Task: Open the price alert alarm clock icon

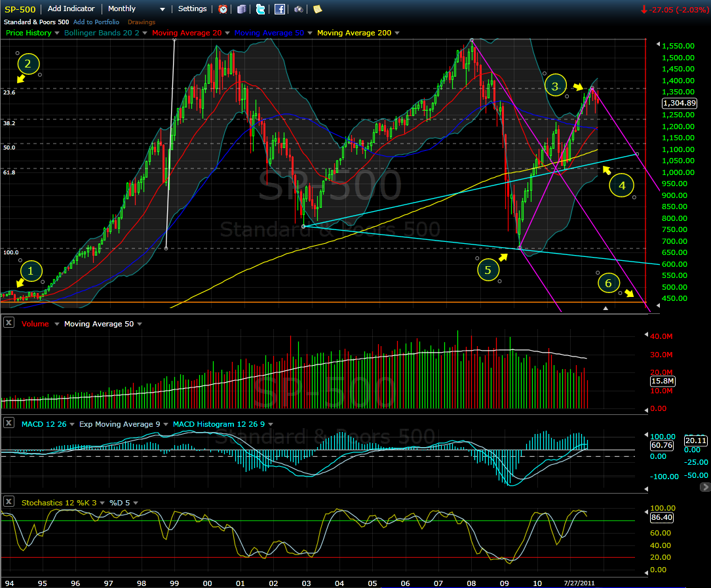Action: (x=223, y=9)
